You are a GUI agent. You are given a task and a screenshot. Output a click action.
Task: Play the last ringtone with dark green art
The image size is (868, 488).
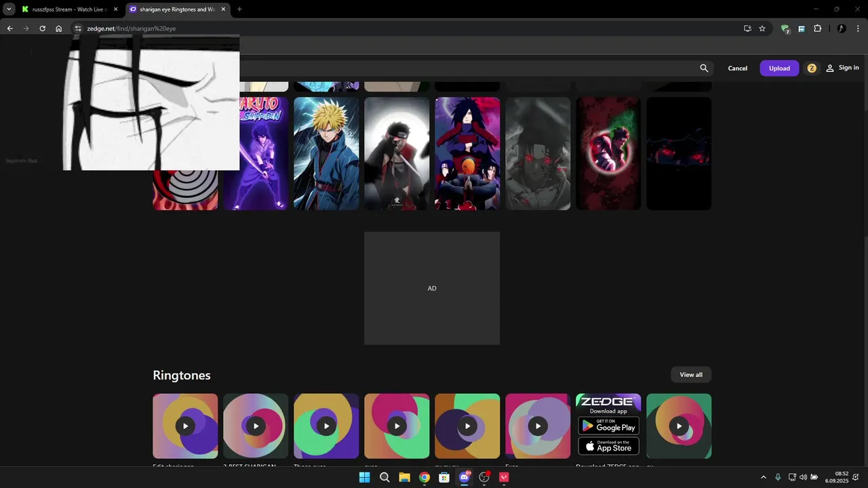(679, 426)
